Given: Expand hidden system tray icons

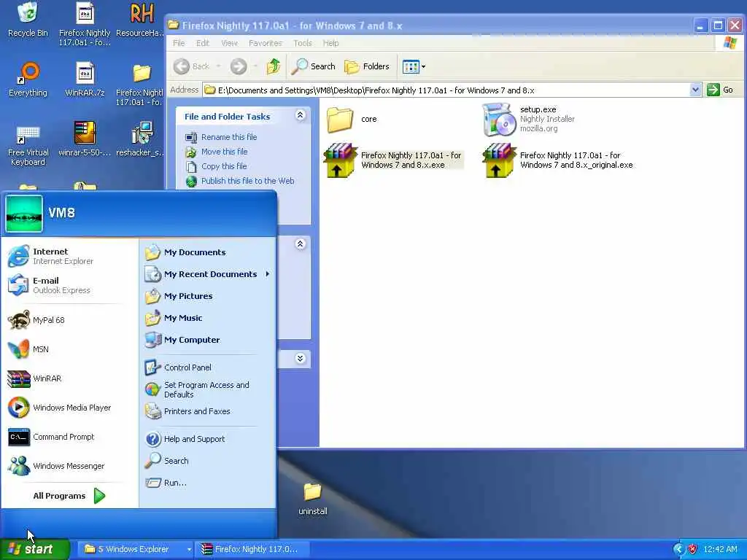Looking at the screenshot, I should click(x=678, y=549).
